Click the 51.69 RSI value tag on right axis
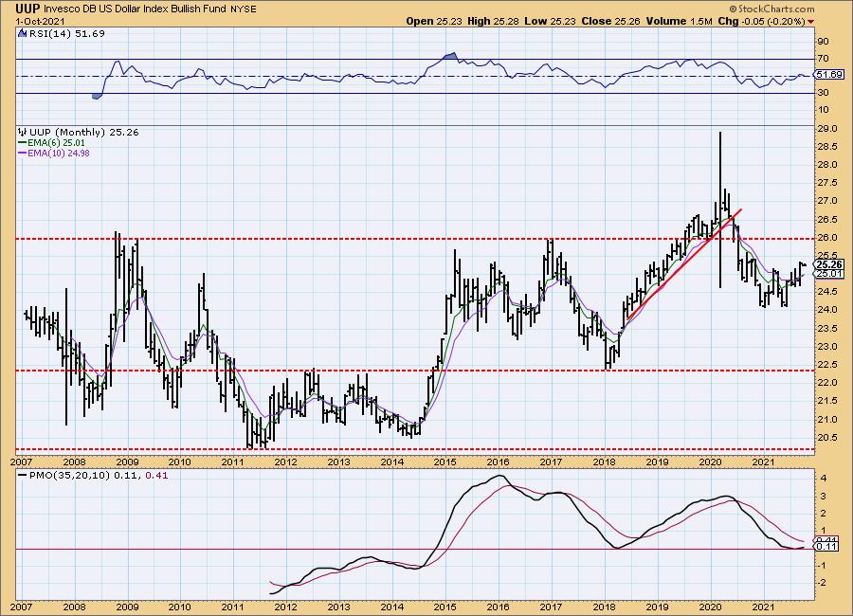This screenshot has height=616, width=853. tap(829, 75)
